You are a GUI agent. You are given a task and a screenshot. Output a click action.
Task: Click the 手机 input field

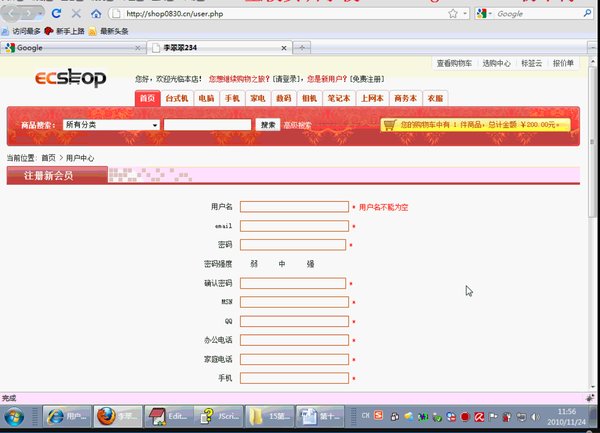tap(294, 378)
